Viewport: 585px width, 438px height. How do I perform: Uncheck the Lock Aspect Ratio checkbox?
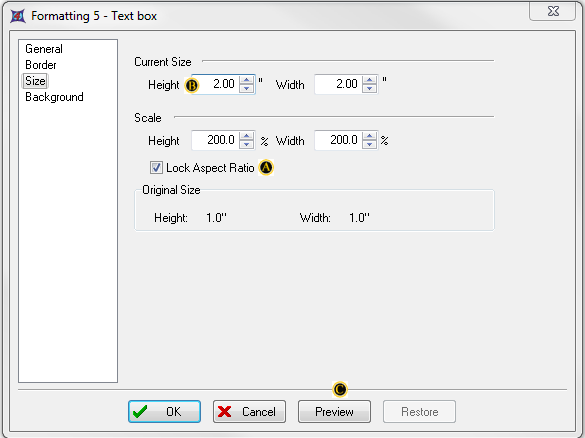point(156,168)
